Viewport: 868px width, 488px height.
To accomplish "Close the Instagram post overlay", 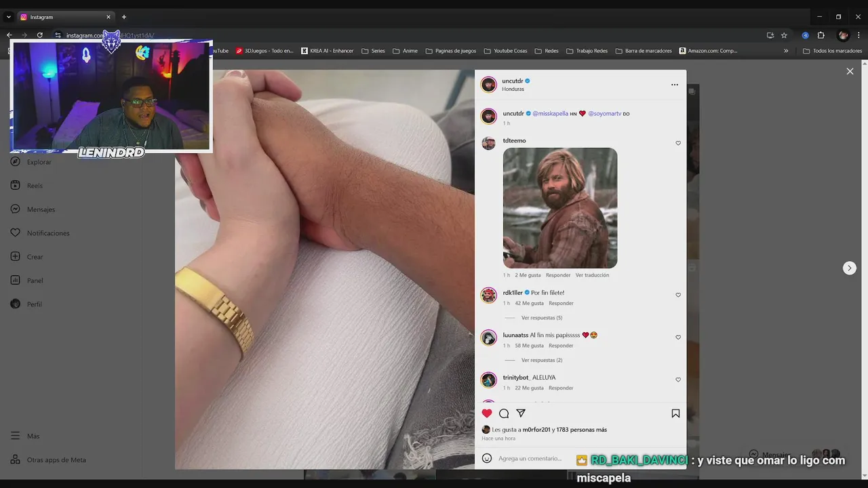I will (850, 71).
